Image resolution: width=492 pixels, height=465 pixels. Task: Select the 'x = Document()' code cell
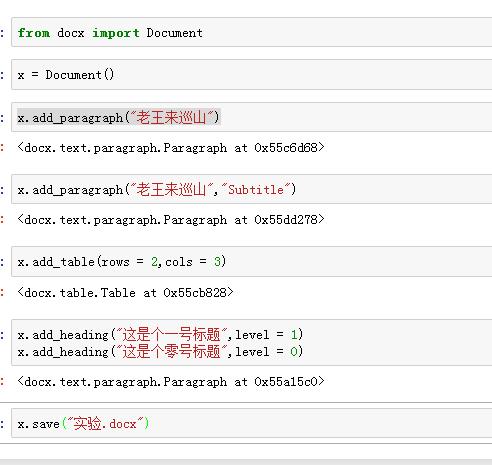(x=252, y=75)
